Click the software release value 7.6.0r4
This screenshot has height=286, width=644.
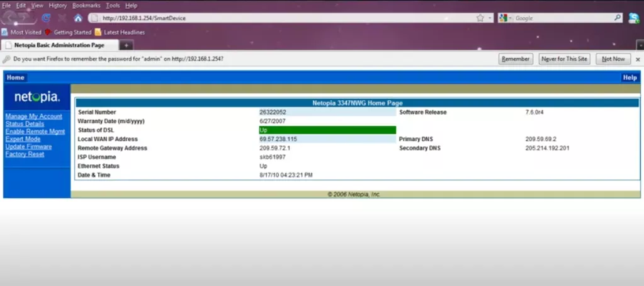(534, 112)
